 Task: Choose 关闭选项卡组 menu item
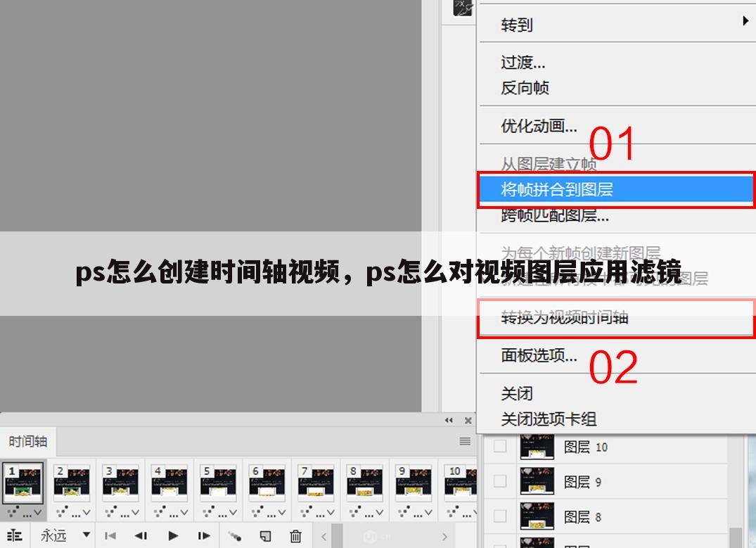click(617, 419)
